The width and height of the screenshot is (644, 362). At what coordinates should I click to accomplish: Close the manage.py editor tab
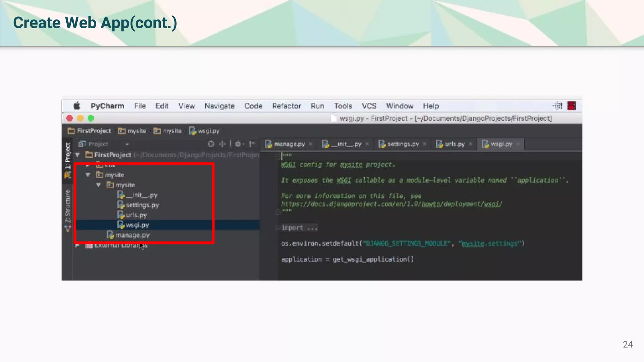pyautogui.click(x=311, y=144)
